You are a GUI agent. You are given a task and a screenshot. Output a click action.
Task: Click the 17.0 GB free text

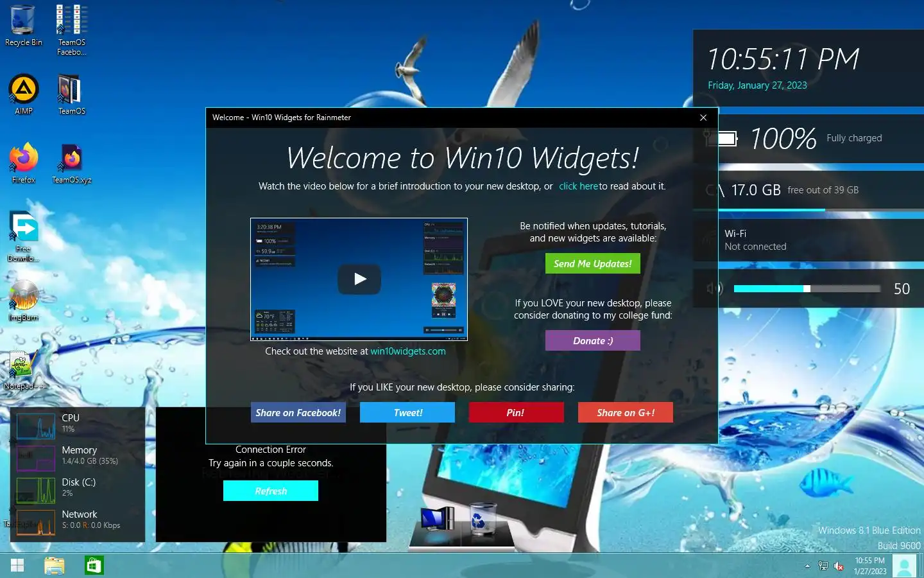pos(794,190)
